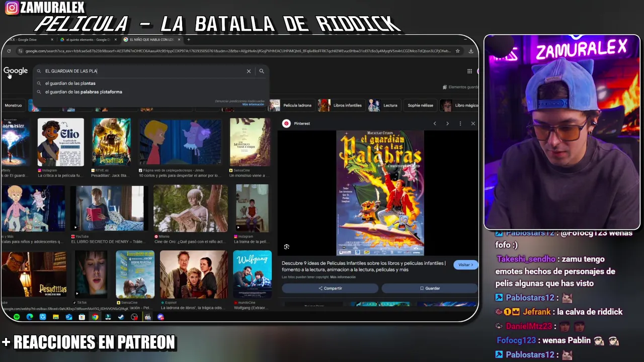Open File Explorer from the taskbar
The height and width of the screenshot is (362, 644).
56,317
